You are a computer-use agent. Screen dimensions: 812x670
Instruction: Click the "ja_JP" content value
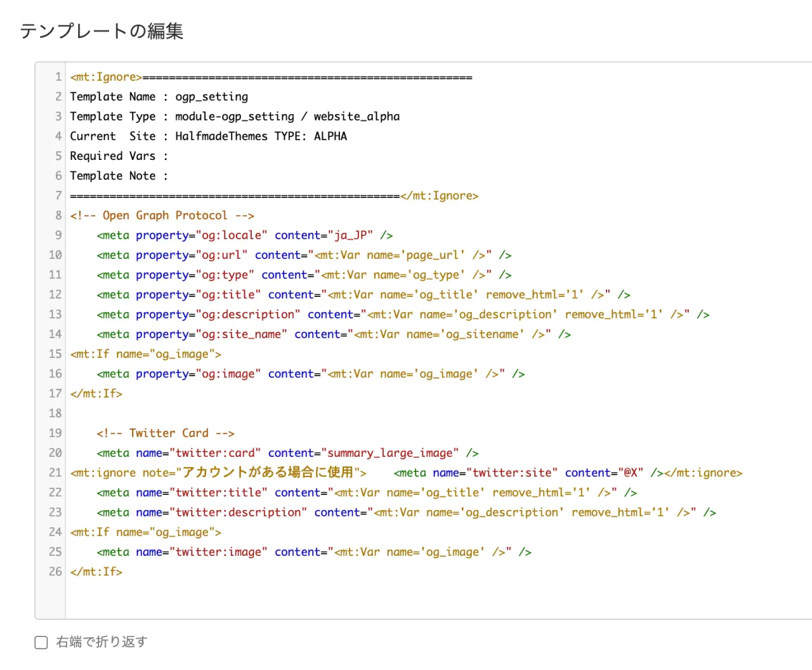(350, 235)
